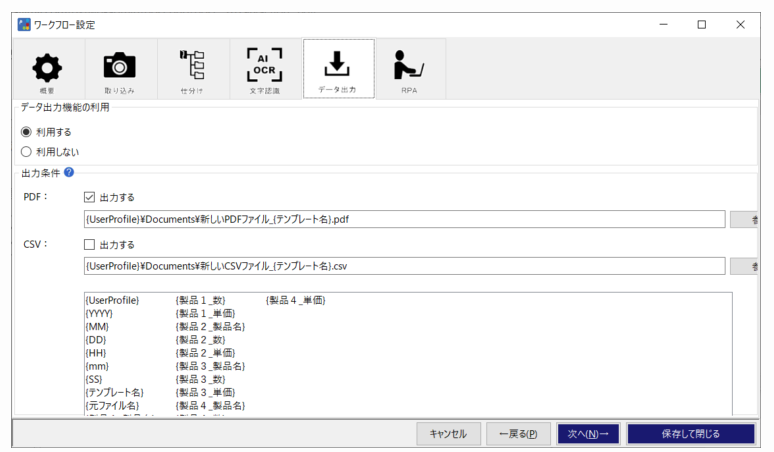The height and width of the screenshot is (452, 774).
Task: Select the {製品２_単価} variable
Action: (205, 353)
